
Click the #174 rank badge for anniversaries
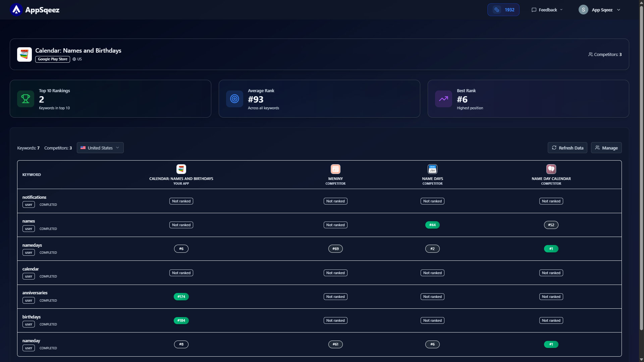pyautogui.click(x=181, y=297)
